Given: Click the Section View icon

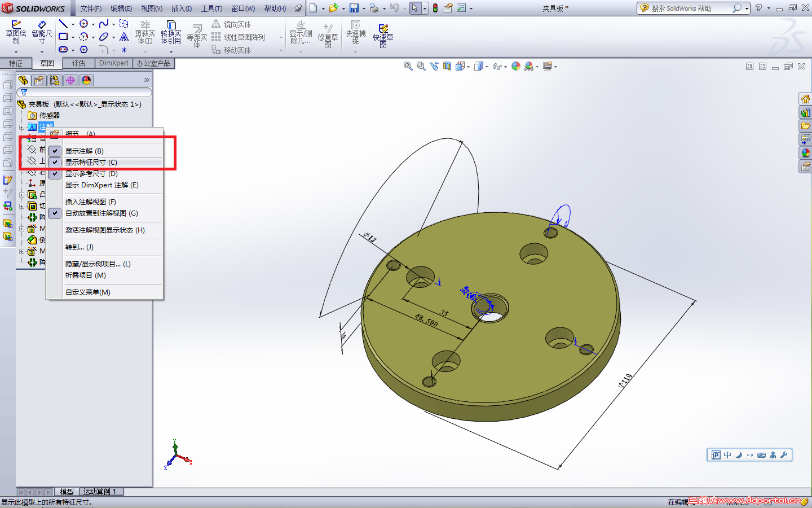Looking at the screenshot, I should click(447, 66).
